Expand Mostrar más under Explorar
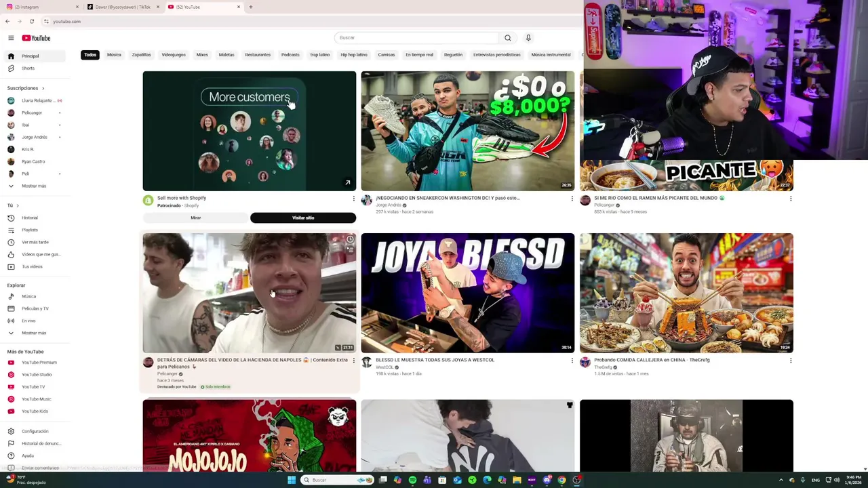 36,333
